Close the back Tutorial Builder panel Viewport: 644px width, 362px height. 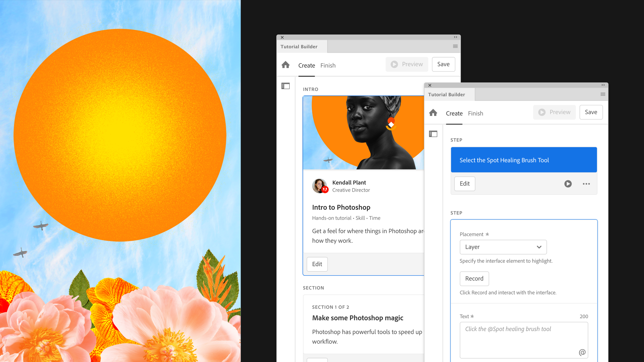[282, 38]
